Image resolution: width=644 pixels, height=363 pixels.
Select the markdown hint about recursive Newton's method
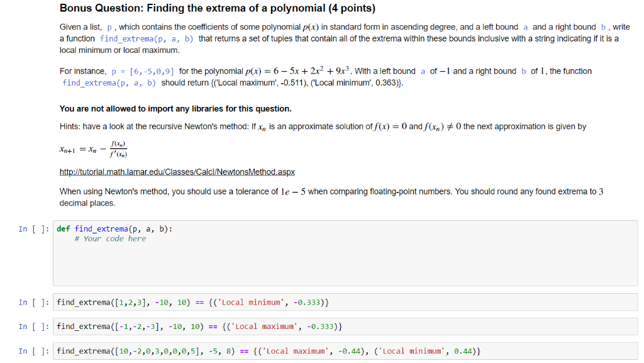tap(252, 126)
